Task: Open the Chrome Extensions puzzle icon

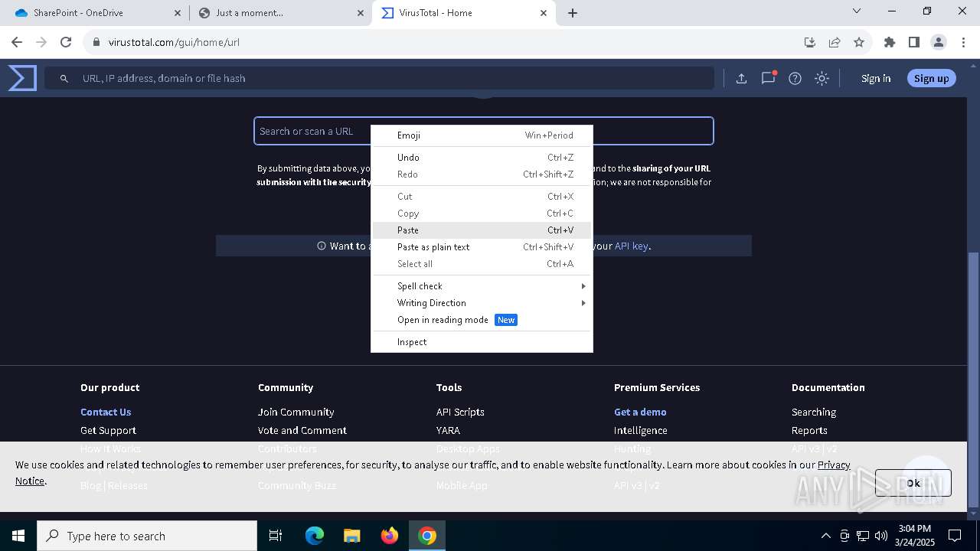Action: coord(889,42)
